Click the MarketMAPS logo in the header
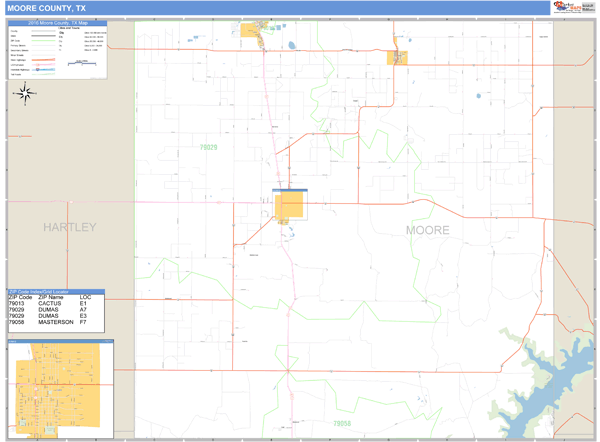The image size is (600, 442). pyautogui.click(x=567, y=7)
